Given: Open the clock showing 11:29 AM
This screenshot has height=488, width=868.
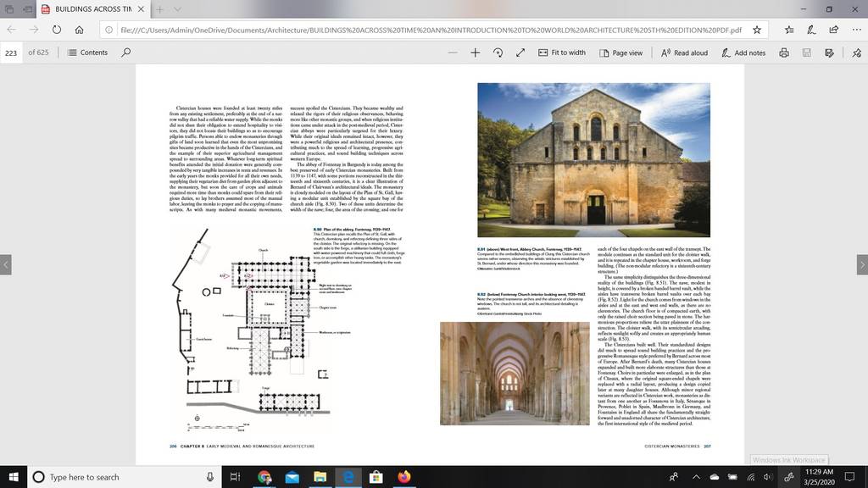Looking at the screenshot, I should click(x=819, y=477).
